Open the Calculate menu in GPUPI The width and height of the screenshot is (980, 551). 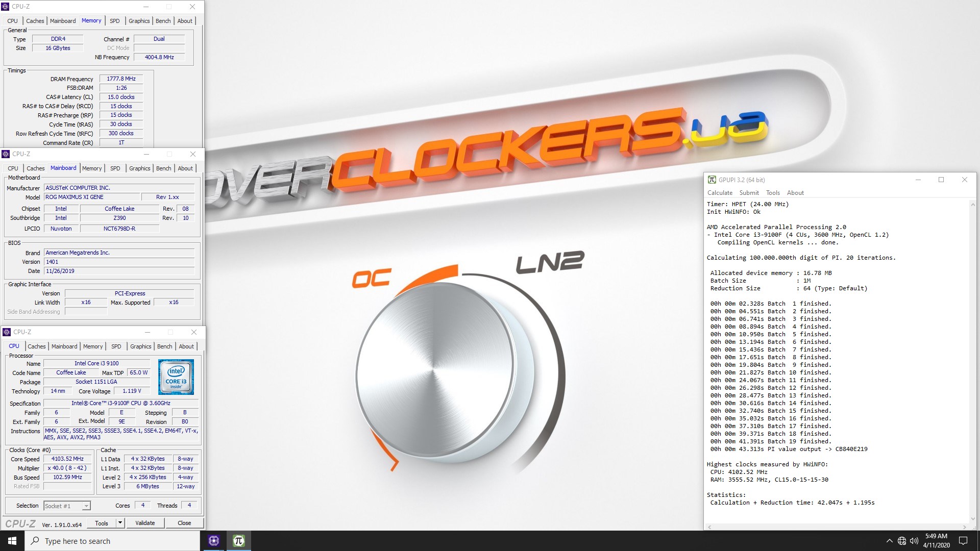tap(720, 193)
